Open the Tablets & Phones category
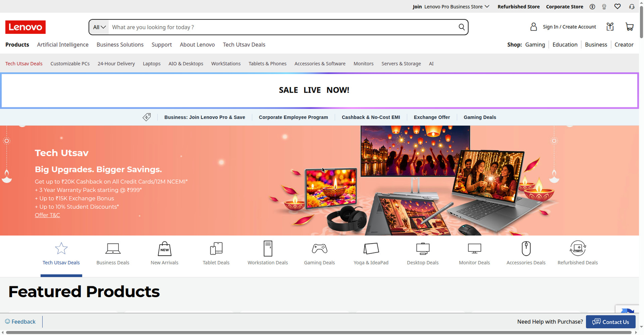 click(268, 64)
